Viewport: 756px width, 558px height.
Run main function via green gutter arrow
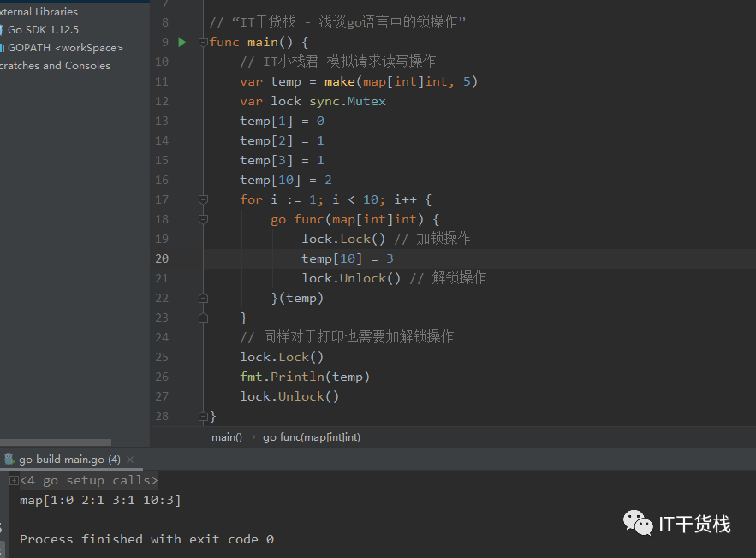click(x=182, y=42)
